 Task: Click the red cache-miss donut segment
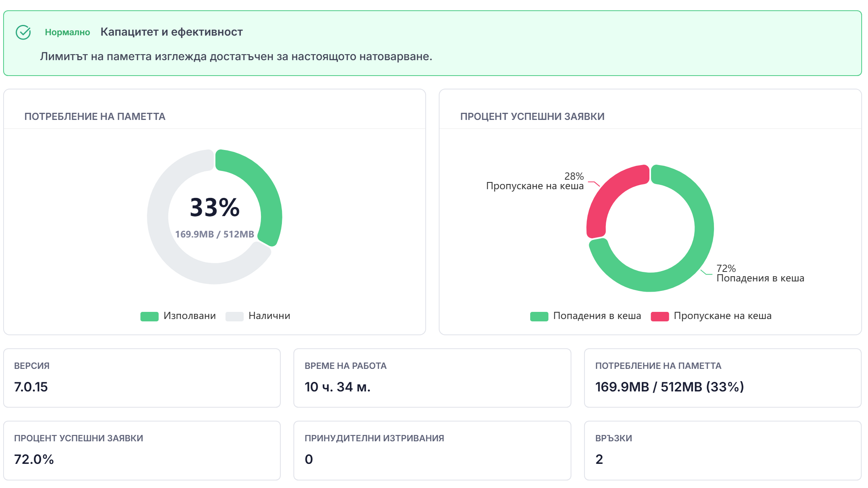pos(606,198)
